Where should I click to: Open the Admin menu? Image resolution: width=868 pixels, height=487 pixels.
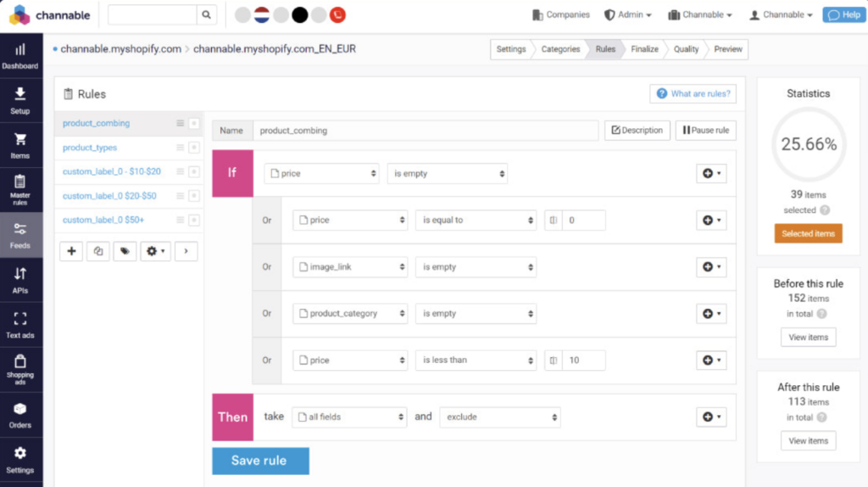click(x=628, y=15)
